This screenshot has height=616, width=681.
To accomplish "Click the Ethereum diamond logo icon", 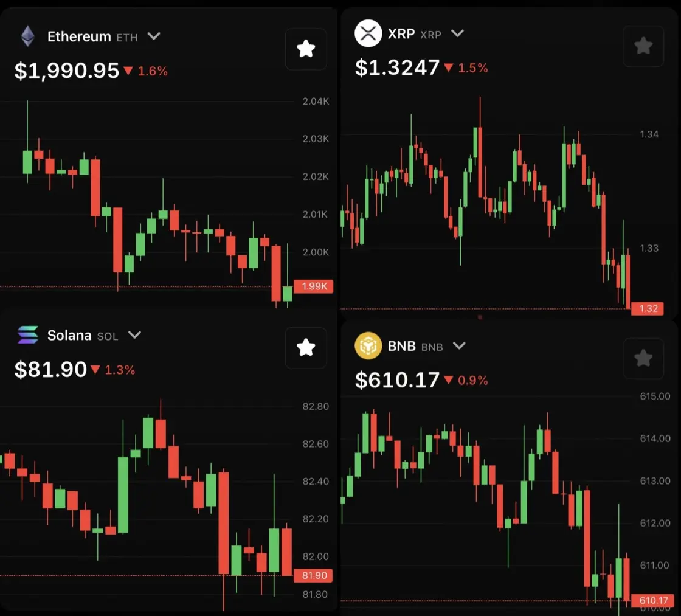I will (28, 36).
